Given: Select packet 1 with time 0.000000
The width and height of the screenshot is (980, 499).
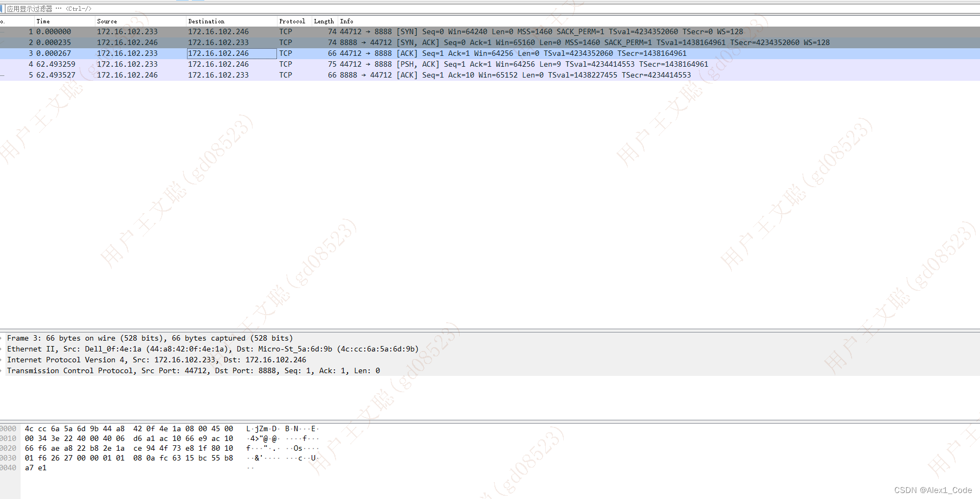Looking at the screenshot, I should point(490,31).
